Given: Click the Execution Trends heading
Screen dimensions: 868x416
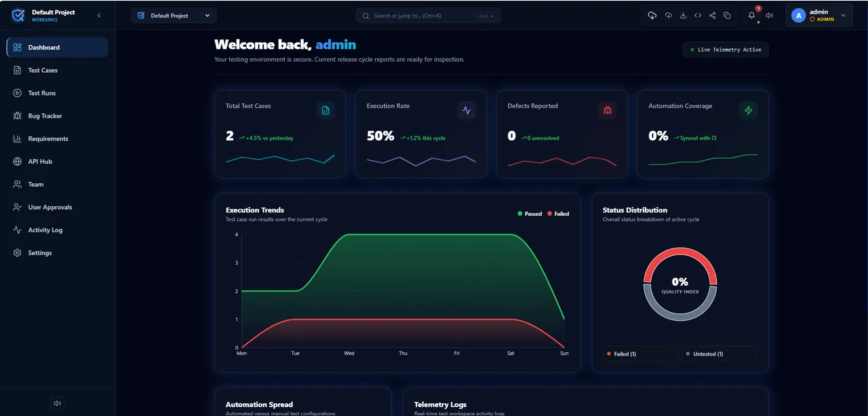Looking at the screenshot, I should coord(255,210).
